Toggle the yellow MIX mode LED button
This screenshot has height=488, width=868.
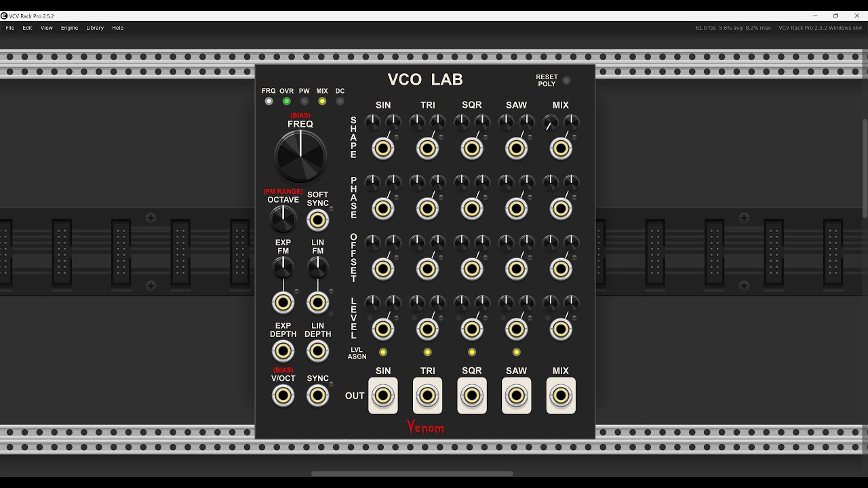322,101
